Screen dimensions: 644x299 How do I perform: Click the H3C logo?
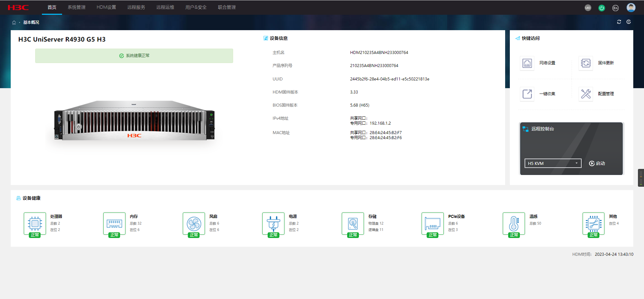tap(18, 7)
